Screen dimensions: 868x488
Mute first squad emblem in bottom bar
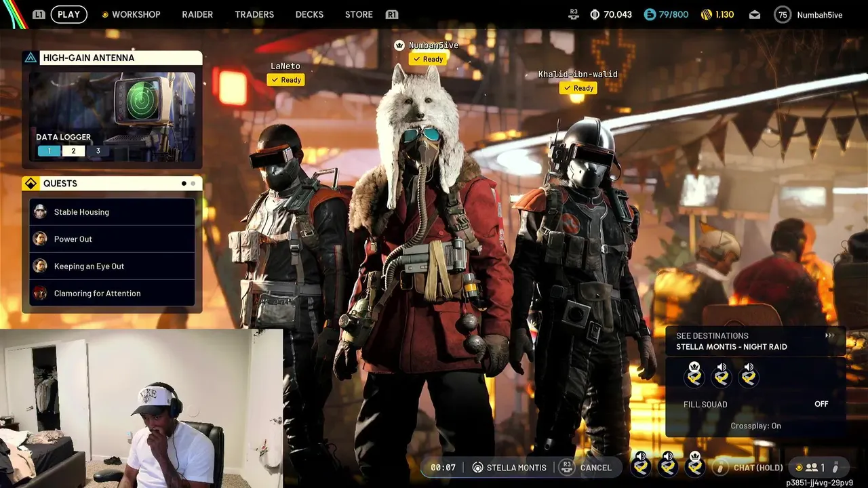tap(641, 464)
